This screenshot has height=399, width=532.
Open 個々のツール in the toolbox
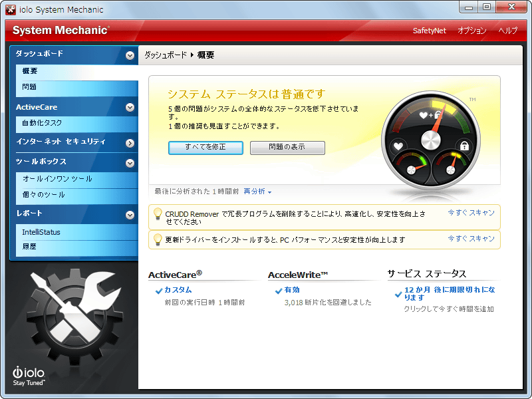pos(76,195)
